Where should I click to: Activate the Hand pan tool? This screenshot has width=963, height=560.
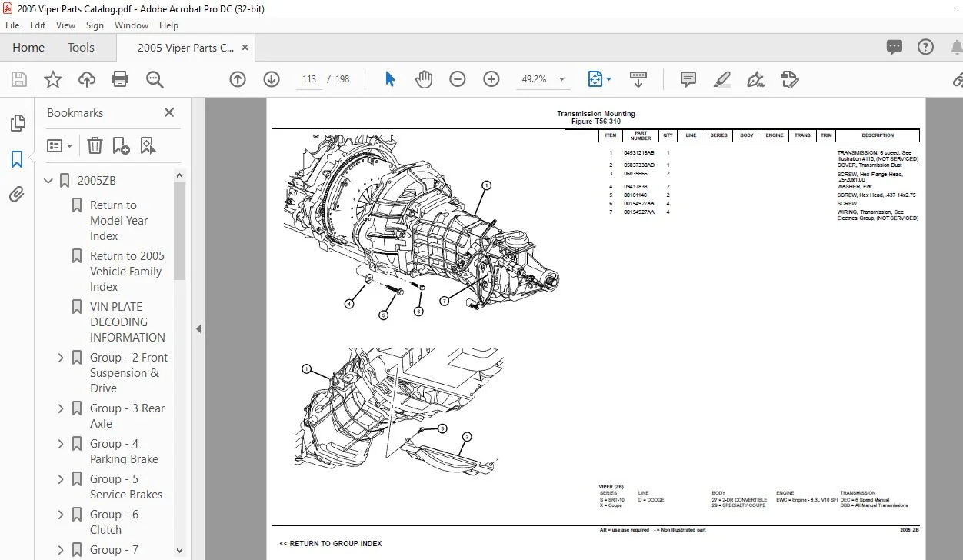pos(424,79)
